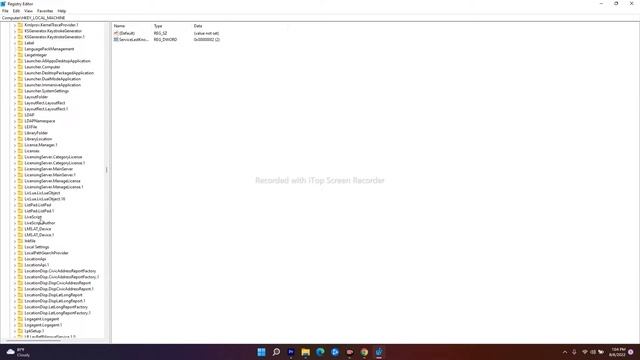Open the Help menu
640x360 pixels.
(62, 11)
